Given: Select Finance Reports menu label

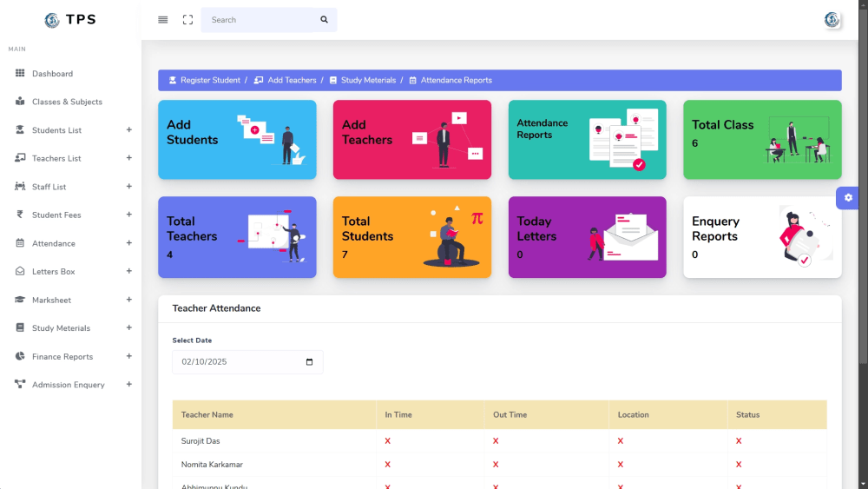Looking at the screenshot, I should 62,357.
